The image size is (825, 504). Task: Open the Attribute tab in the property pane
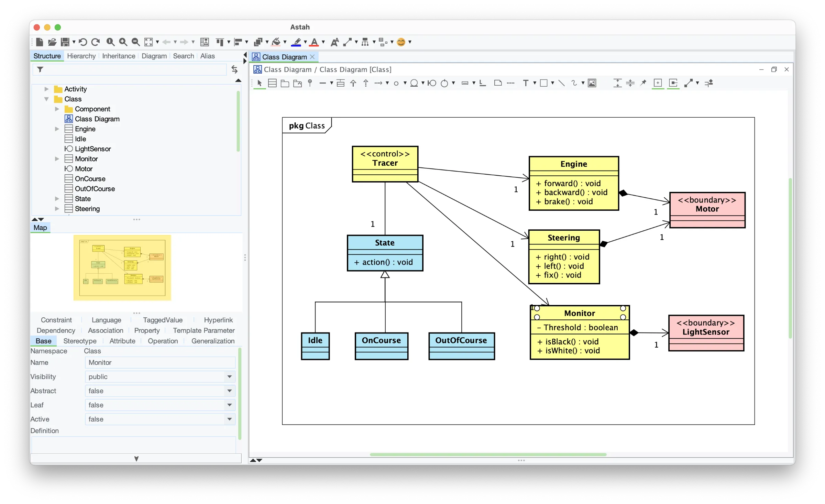tap(122, 341)
